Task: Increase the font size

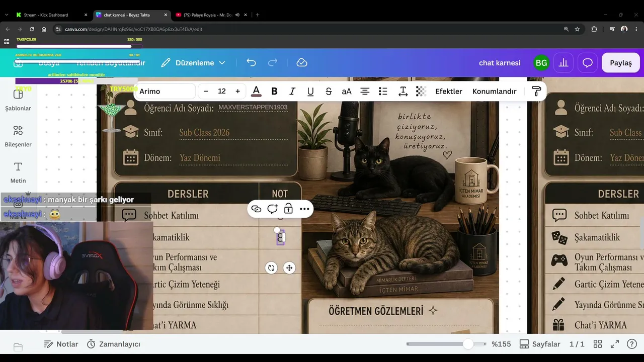Action: (x=237, y=91)
